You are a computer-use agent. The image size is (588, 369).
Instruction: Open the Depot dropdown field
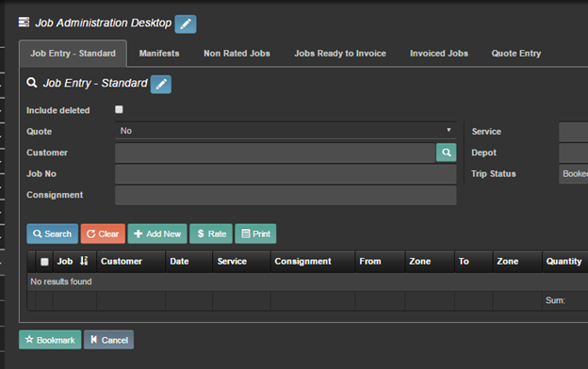pyautogui.click(x=573, y=152)
